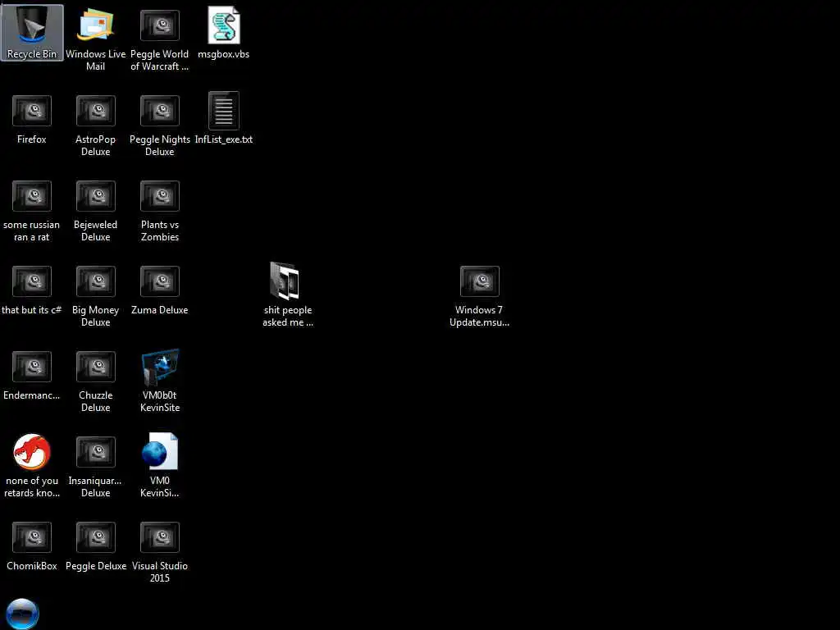The image size is (840, 630).
Task: Select Visual Studio 2015 shortcut
Action: [x=160, y=551]
